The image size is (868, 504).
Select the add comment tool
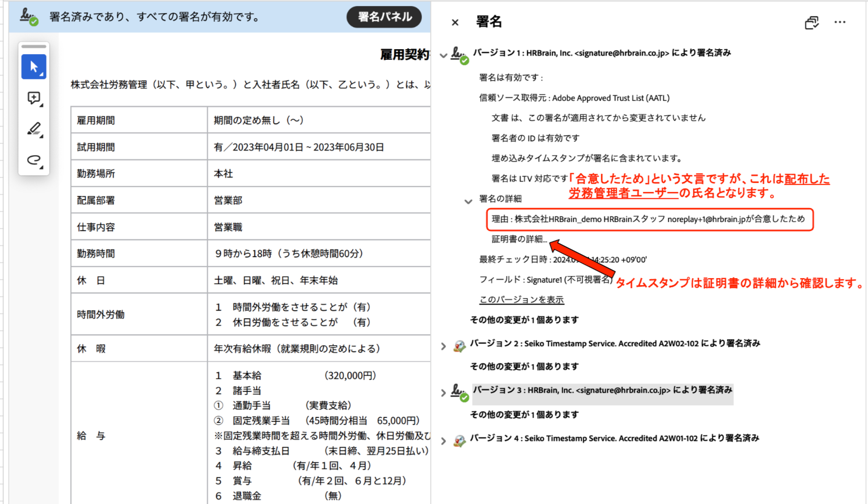34,98
